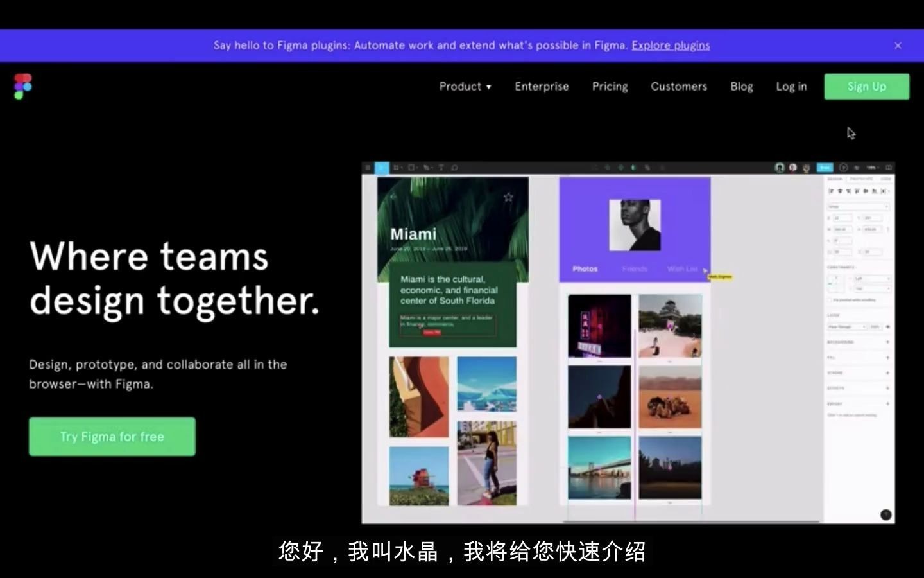The width and height of the screenshot is (924, 578).
Task: Toggle Fix position when scrolling checkbox
Action: tap(830, 300)
